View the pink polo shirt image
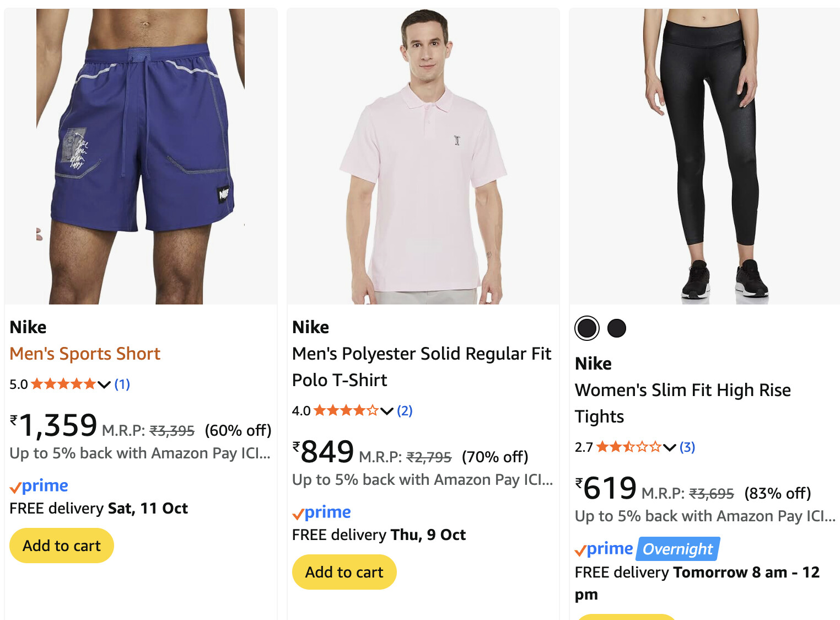This screenshot has height=620, width=840. pos(423,156)
